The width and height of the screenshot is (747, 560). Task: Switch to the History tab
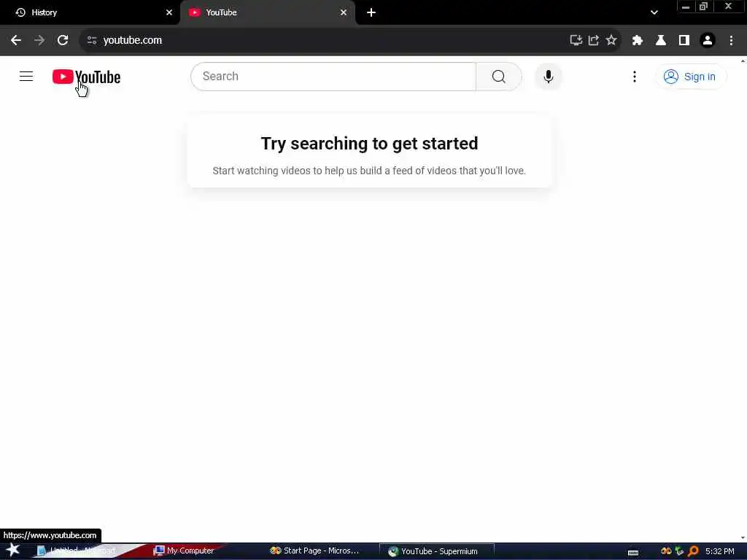pyautogui.click(x=90, y=12)
